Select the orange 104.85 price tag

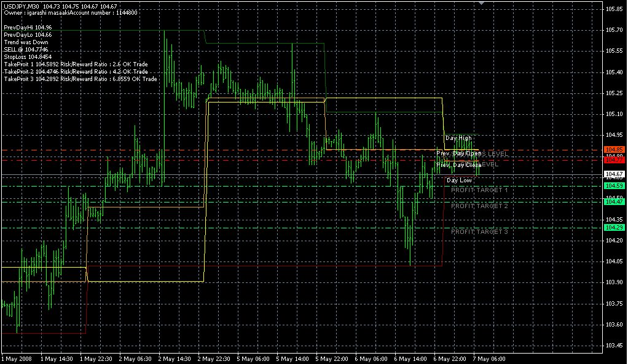614,149
